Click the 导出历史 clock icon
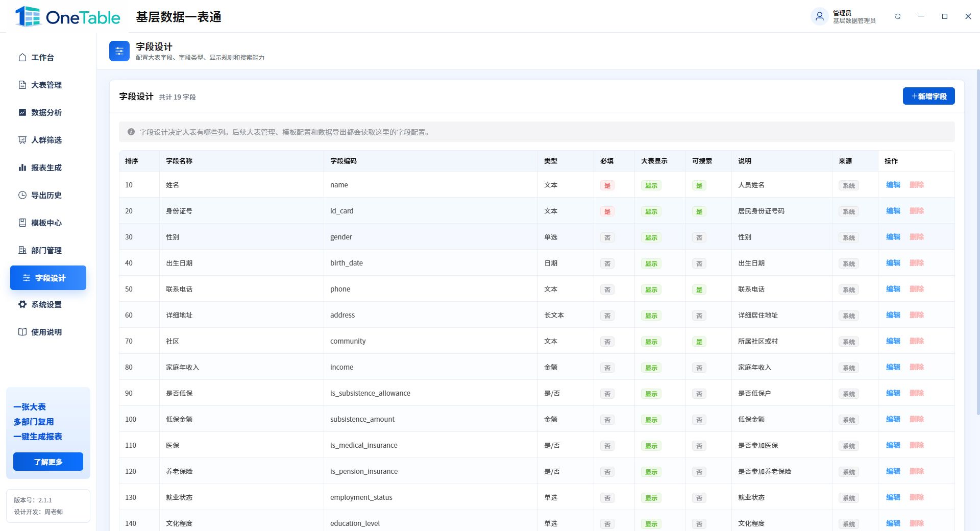The width and height of the screenshot is (980, 531). tap(22, 195)
